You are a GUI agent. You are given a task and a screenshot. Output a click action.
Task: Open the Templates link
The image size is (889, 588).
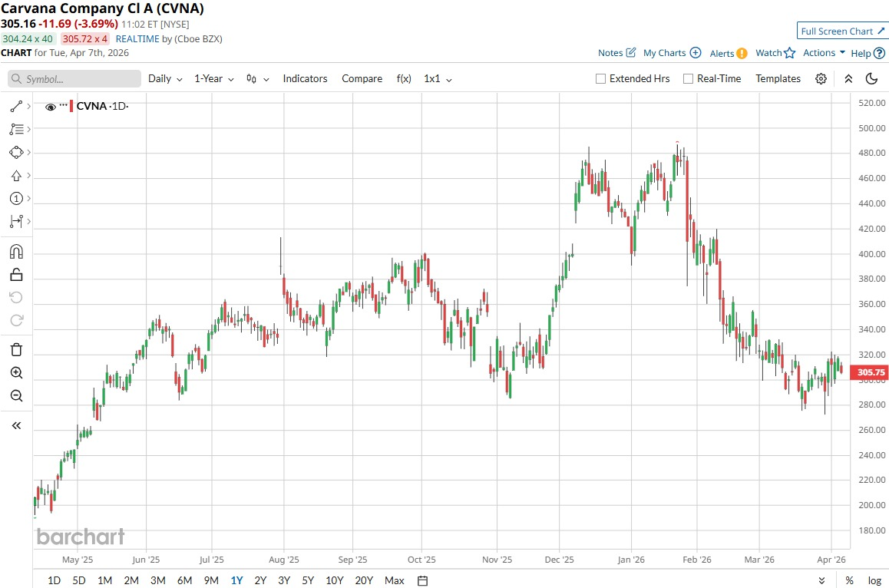tap(778, 78)
